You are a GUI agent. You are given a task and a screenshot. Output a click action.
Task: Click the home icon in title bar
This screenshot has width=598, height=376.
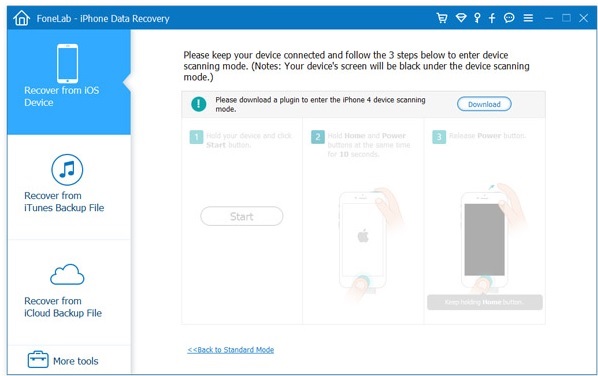pos(21,18)
